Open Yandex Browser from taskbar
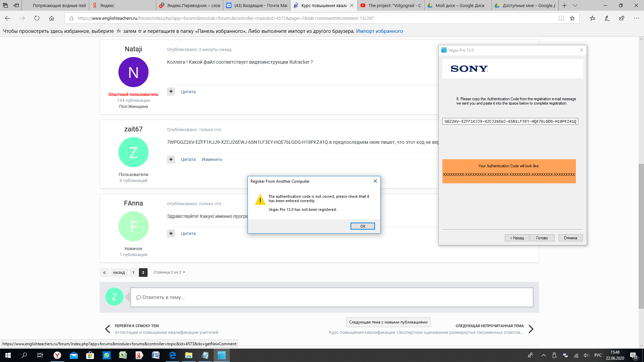 pos(57,355)
